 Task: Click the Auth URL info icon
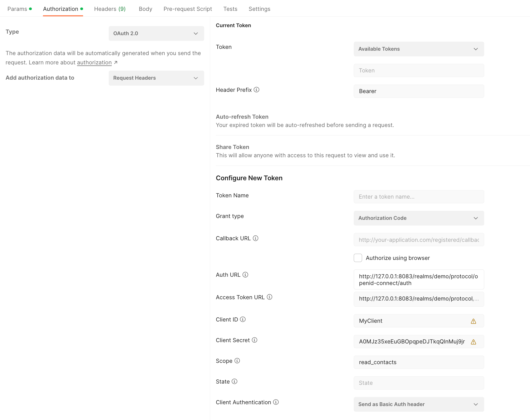point(246,275)
